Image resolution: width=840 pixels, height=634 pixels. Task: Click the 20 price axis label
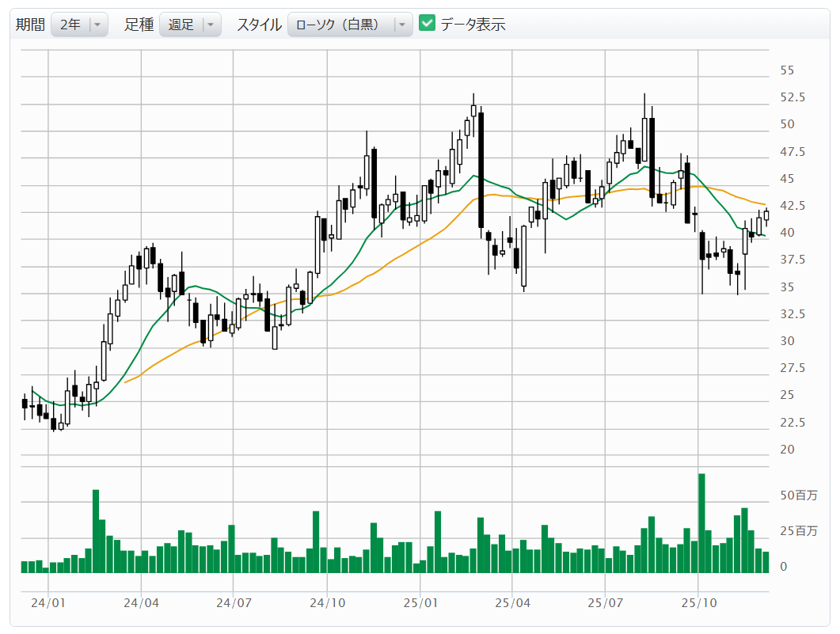click(x=787, y=450)
